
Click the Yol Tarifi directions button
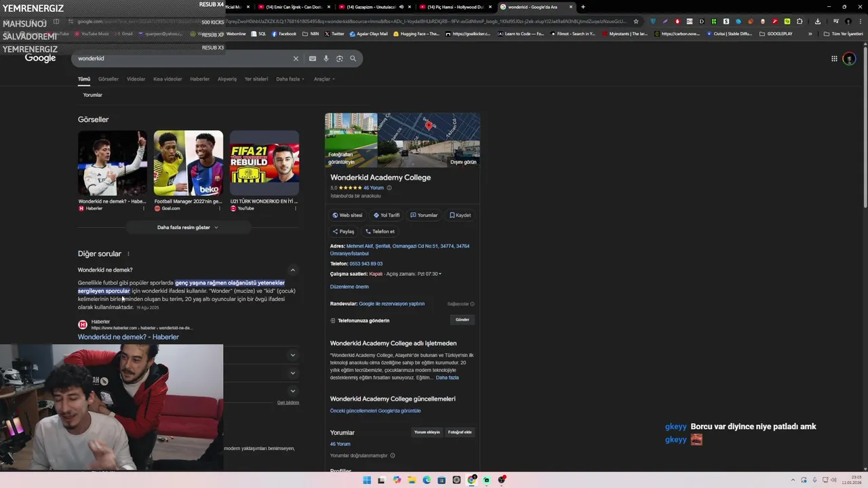click(x=387, y=216)
